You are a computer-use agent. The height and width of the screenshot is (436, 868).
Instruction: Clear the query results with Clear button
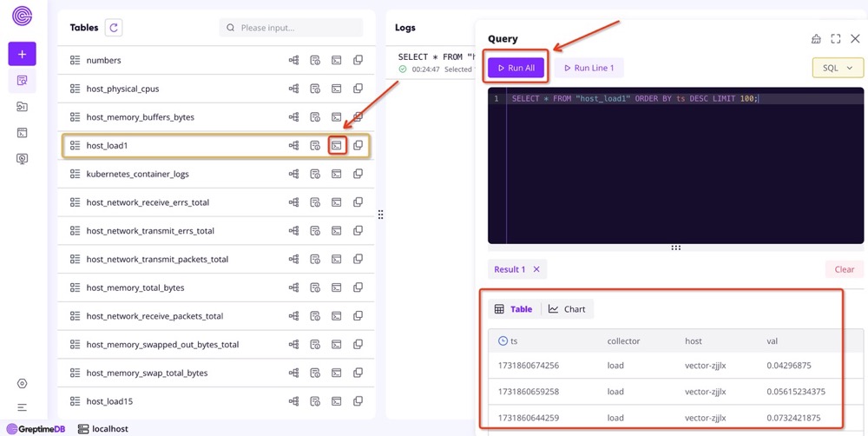844,269
